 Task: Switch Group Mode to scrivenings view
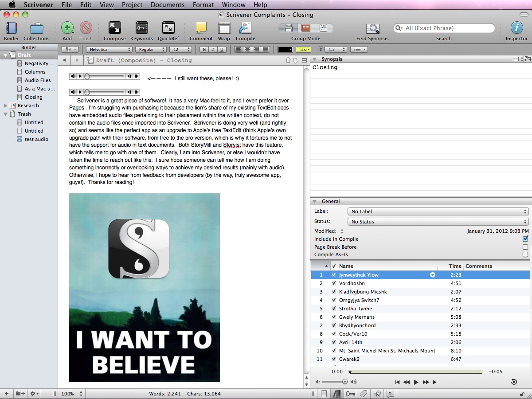288,28
